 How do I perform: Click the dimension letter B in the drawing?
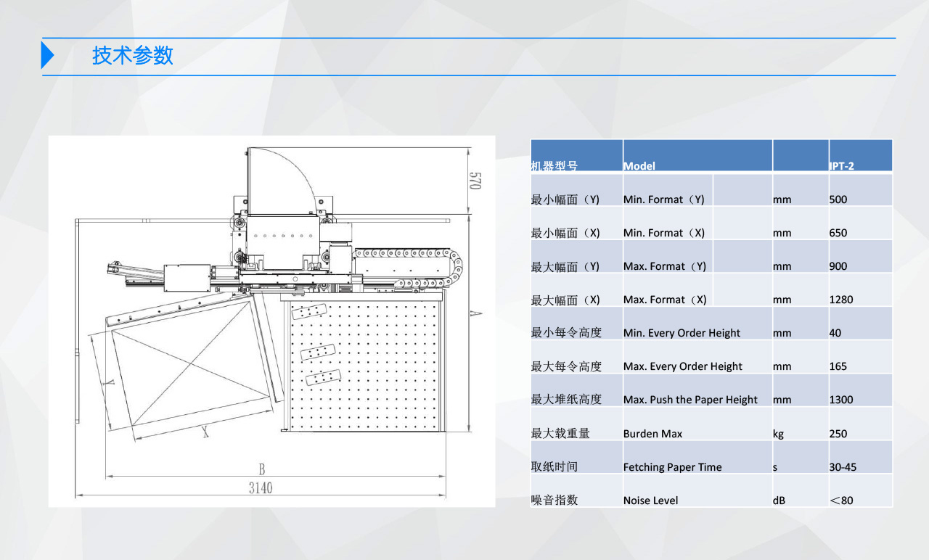click(x=261, y=469)
